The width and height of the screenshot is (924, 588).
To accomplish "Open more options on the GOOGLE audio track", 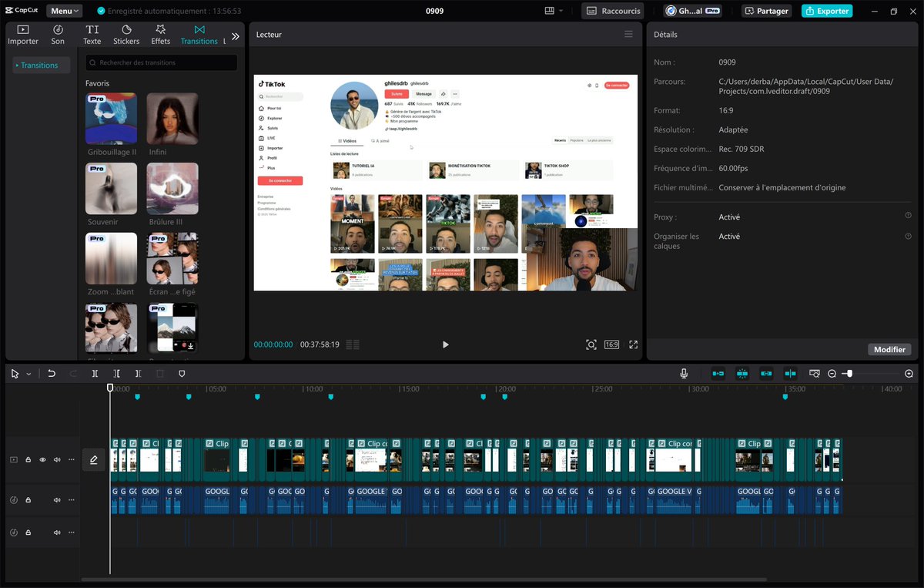I will (72, 500).
